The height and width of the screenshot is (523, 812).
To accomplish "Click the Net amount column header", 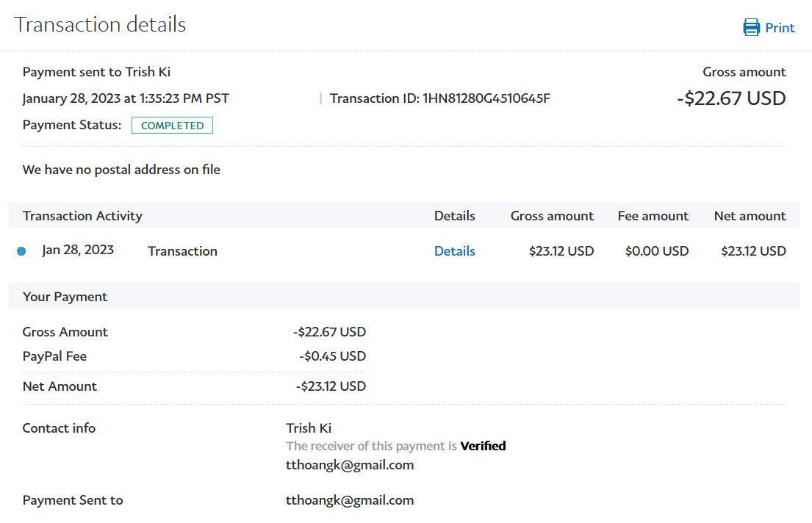I will pyautogui.click(x=750, y=216).
